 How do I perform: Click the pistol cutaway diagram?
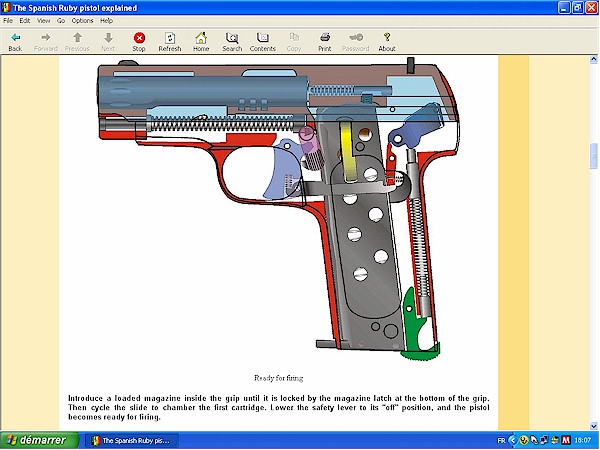(278, 209)
